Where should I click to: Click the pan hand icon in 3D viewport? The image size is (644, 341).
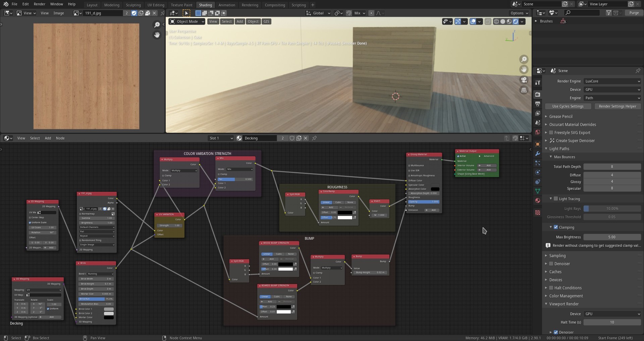tap(524, 69)
